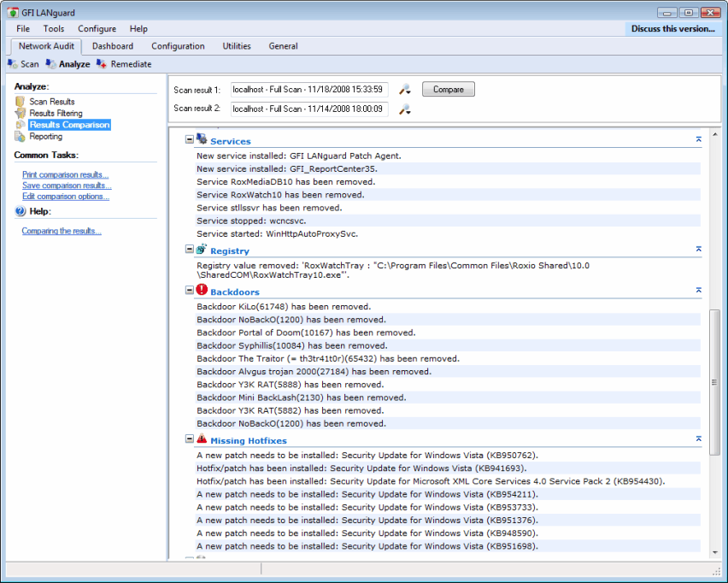Click the Reporting icon in sidebar
The image size is (728, 583).
(20, 136)
